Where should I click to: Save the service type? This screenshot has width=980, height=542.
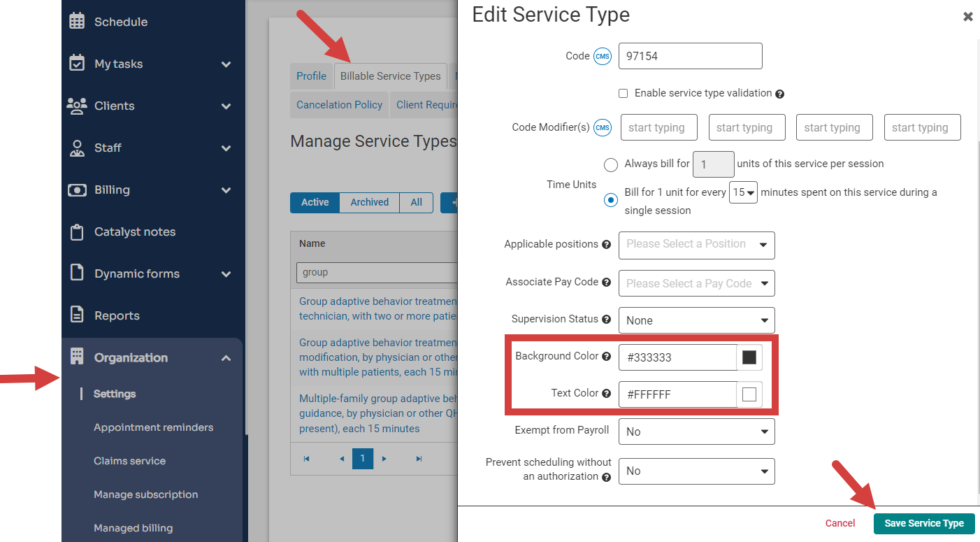(924, 523)
